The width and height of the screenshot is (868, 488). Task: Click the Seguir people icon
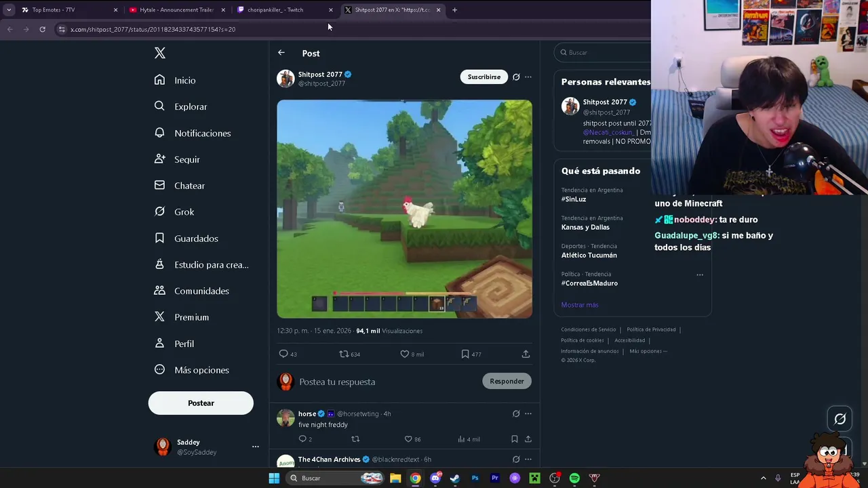click(x=159, y=159)
